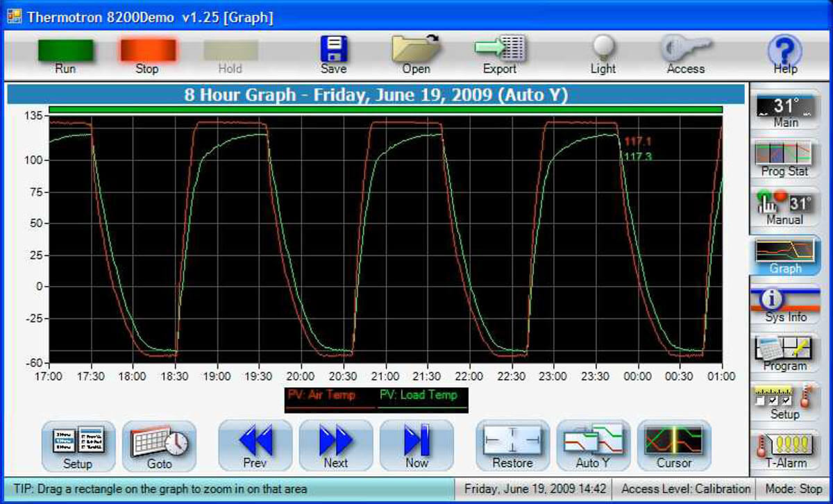Click the 23:00 x-axis label
Screen dimensions: 833x504
(x=553, y=376)
